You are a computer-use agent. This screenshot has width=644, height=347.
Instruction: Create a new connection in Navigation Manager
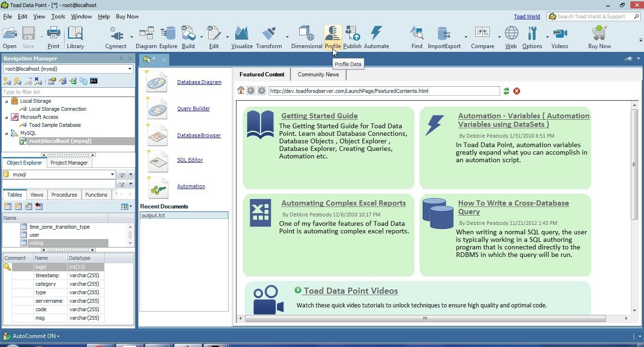(x=7, y=81)
